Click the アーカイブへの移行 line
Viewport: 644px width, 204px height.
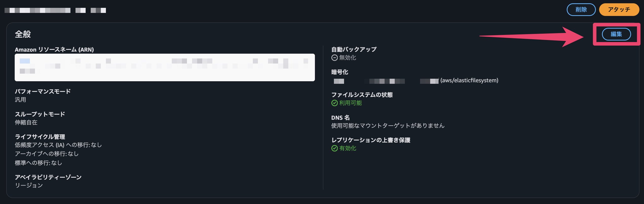pyautogui.click(x=47, y=154)
